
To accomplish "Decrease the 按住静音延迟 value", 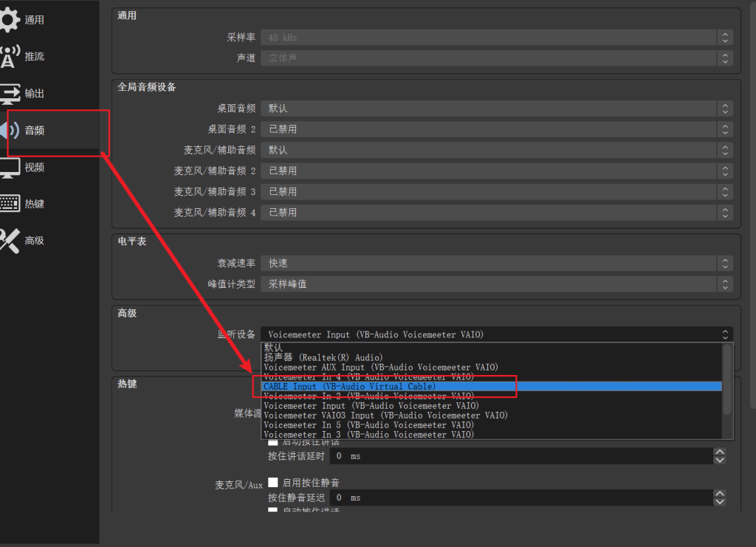I will (x=719, y=502).
